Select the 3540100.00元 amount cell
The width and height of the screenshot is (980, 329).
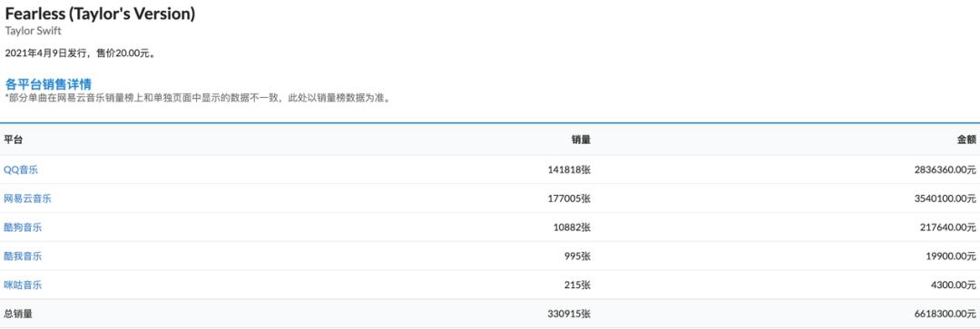point(945,198)
